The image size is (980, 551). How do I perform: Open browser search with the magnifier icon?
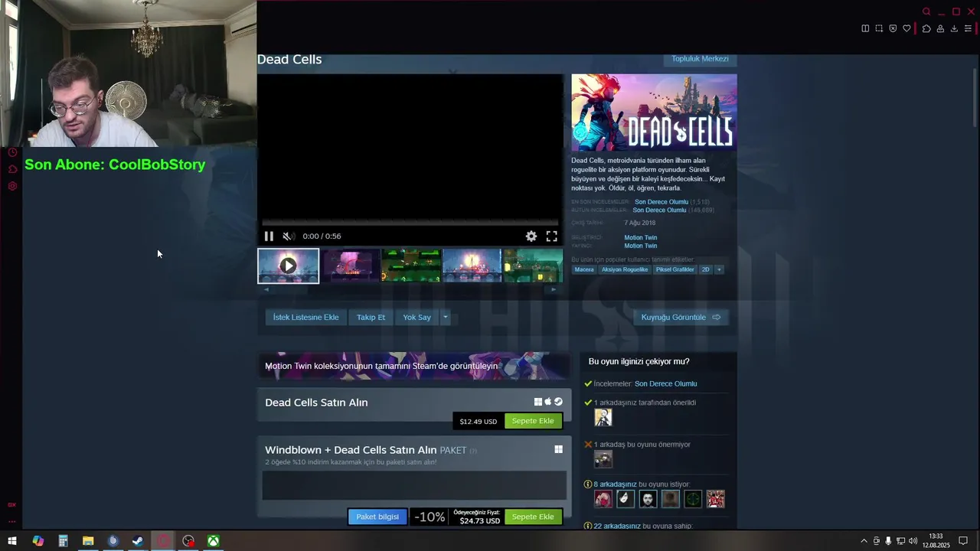(926, 11)
